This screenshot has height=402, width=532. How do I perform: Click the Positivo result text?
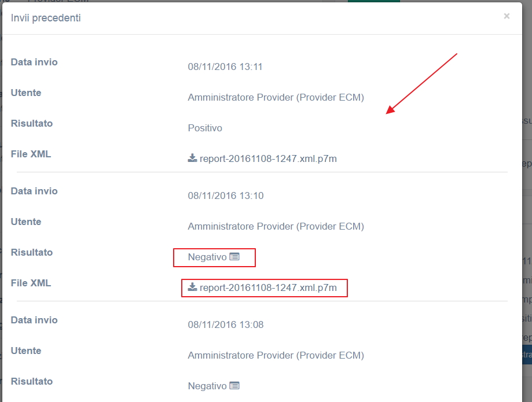[205, 128]
